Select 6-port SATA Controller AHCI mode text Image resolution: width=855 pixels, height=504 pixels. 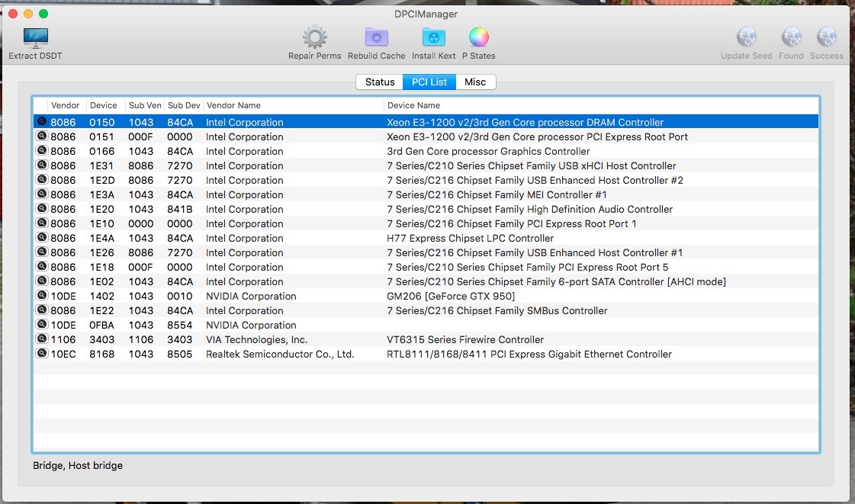coord(556,281)
